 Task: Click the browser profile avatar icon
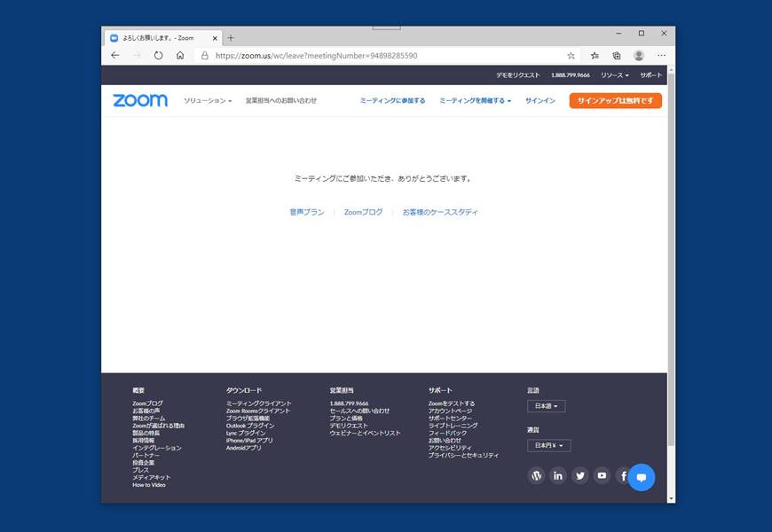(x=639, y=56)
